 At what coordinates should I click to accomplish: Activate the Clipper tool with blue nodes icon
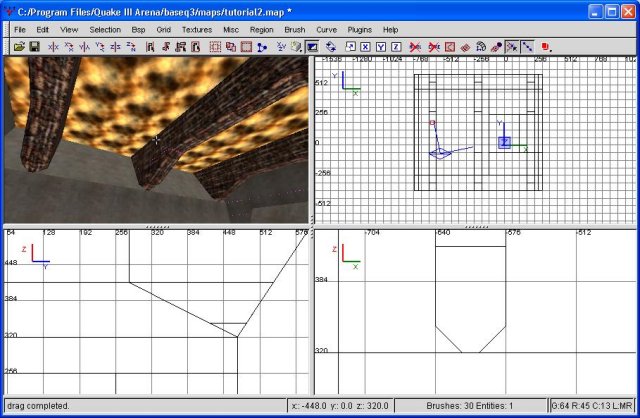(262, 47)
